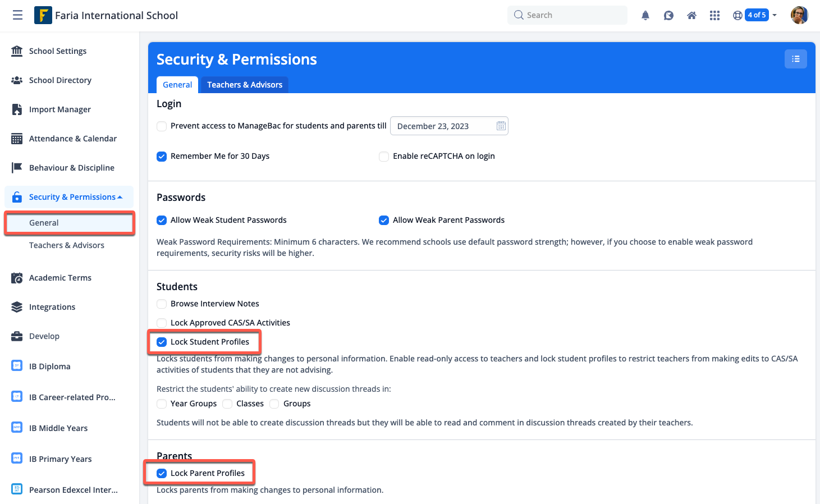Click the Faria school logo
The height and width of the screenshot is (504, 820).
pos(43,15)
